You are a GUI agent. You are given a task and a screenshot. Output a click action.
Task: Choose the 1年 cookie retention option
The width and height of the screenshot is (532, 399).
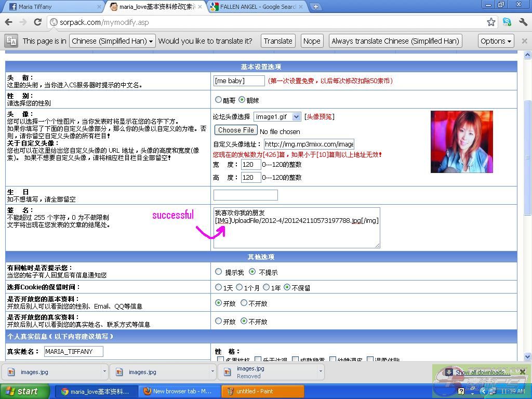266,287
